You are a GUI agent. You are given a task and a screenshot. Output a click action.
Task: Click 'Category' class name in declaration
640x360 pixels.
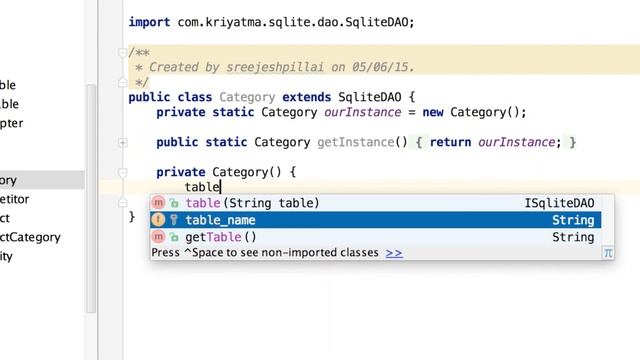(247, 97)
